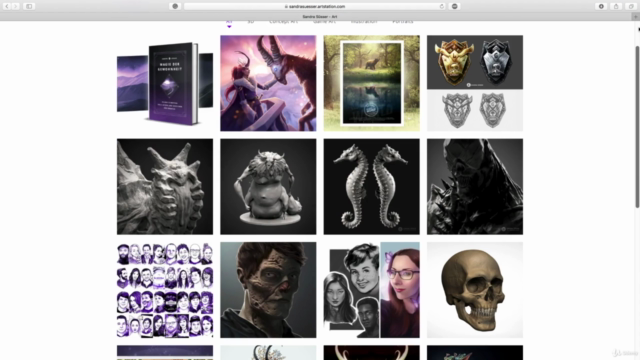The height and width of the screenshot is (360, 640).
Task: Click the vertical page scrollbar
Action: coord(638,127)
